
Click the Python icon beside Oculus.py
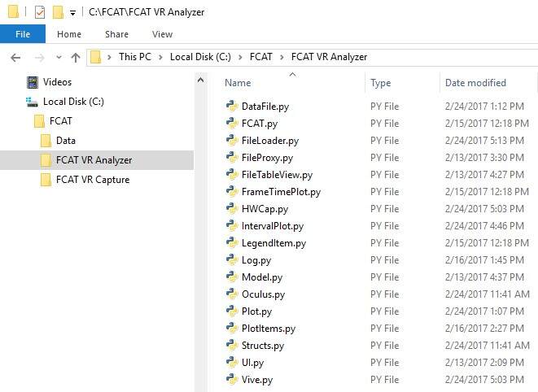pos(231,294)
